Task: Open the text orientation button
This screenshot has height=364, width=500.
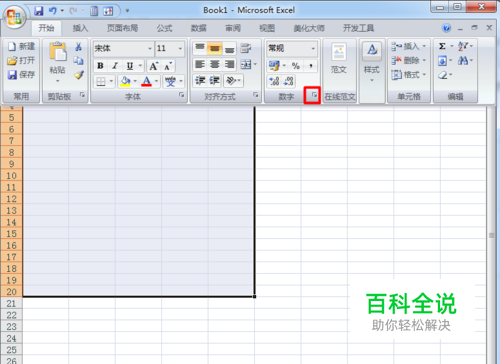Action: click(233, 81)
